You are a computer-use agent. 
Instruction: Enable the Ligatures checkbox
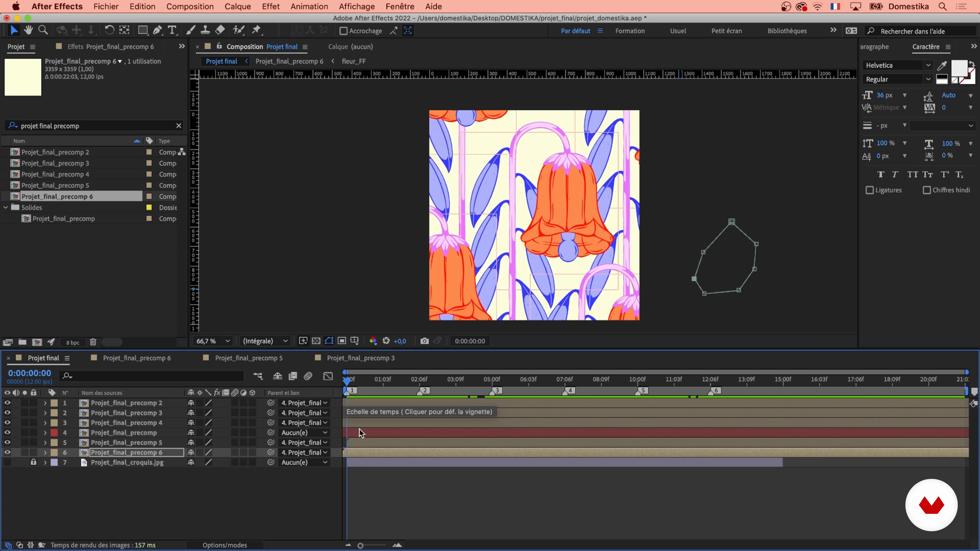(x=870, y=190)
